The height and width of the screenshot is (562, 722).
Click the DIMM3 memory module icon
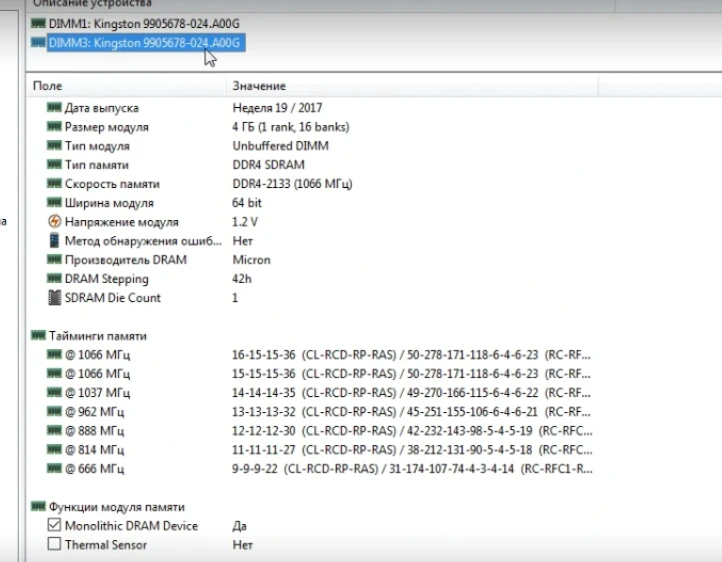(x=38, y=42)
